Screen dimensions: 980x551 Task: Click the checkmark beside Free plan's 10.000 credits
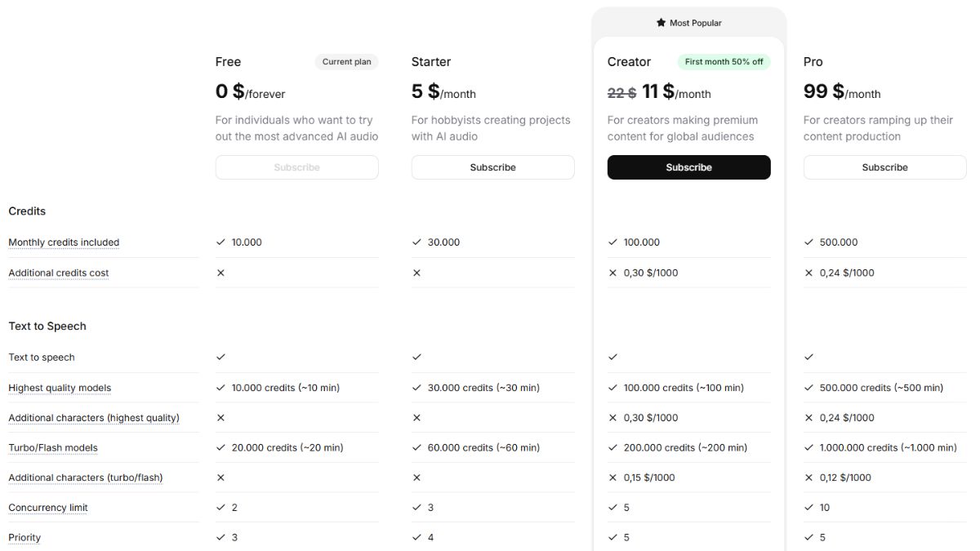220,242
